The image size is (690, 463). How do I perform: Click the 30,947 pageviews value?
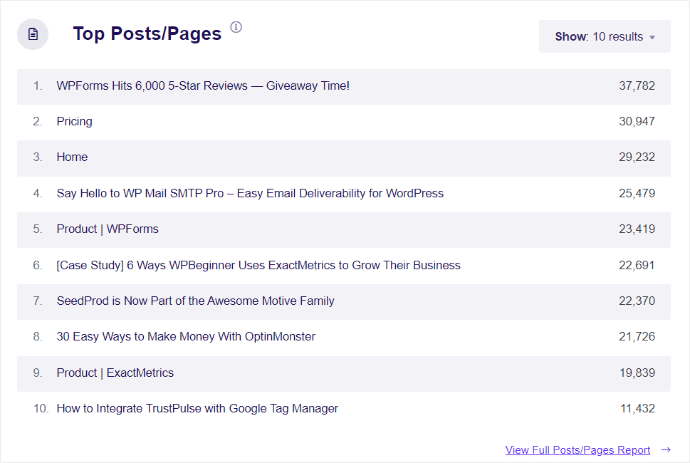point(637,121)
